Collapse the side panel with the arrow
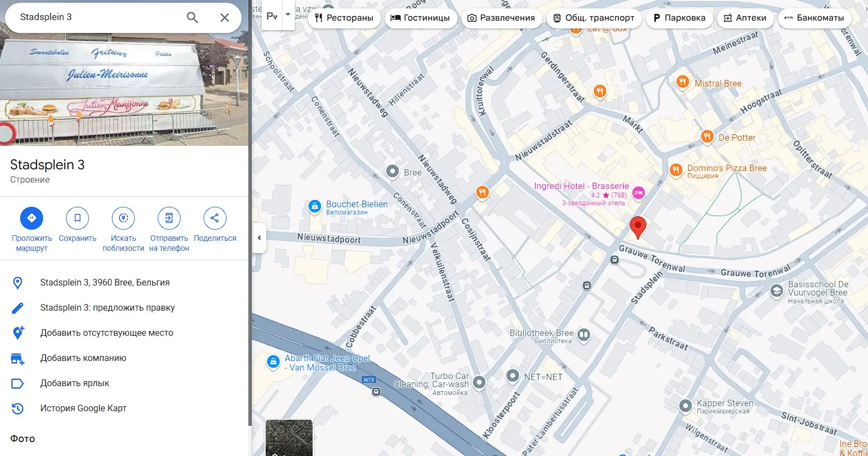868x456 pixels. pyautogui.click(x=259, y=238)
